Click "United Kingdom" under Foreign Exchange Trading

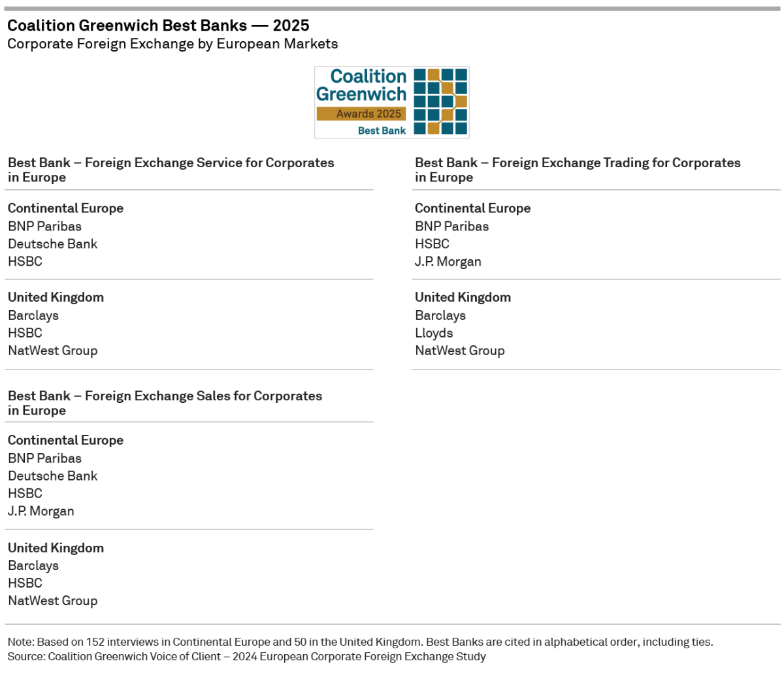coord(463,297)
